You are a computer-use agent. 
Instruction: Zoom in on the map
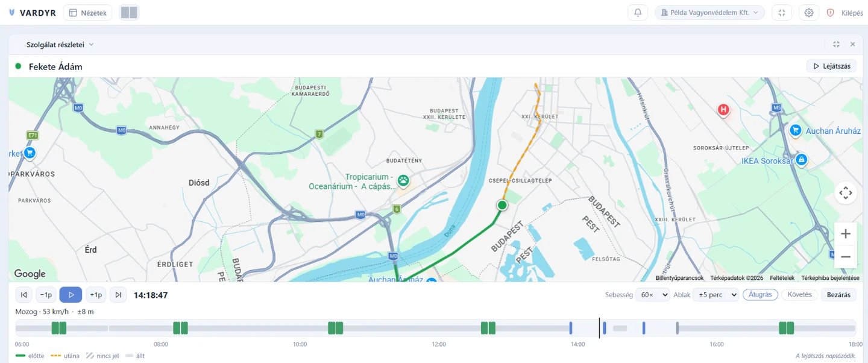[846, 233]
